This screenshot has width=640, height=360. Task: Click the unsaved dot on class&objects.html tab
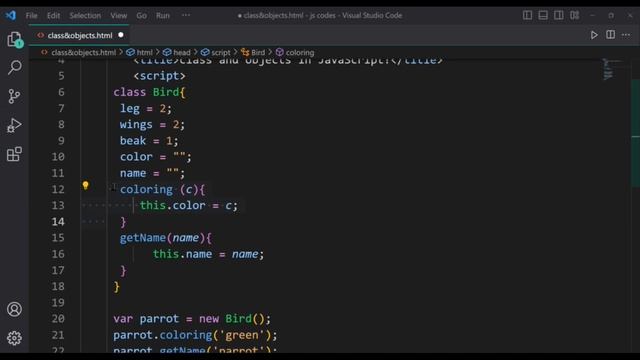pyautogui.click(x=121, y=35)
